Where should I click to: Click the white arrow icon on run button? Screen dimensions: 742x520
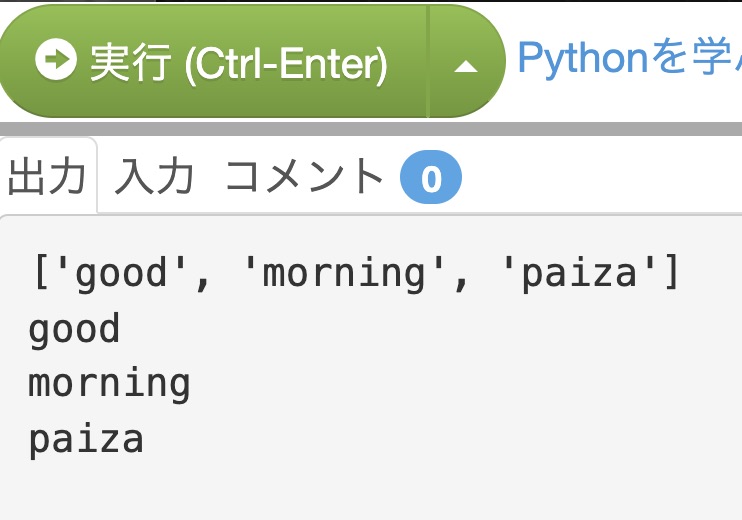[x=55, y=59]
